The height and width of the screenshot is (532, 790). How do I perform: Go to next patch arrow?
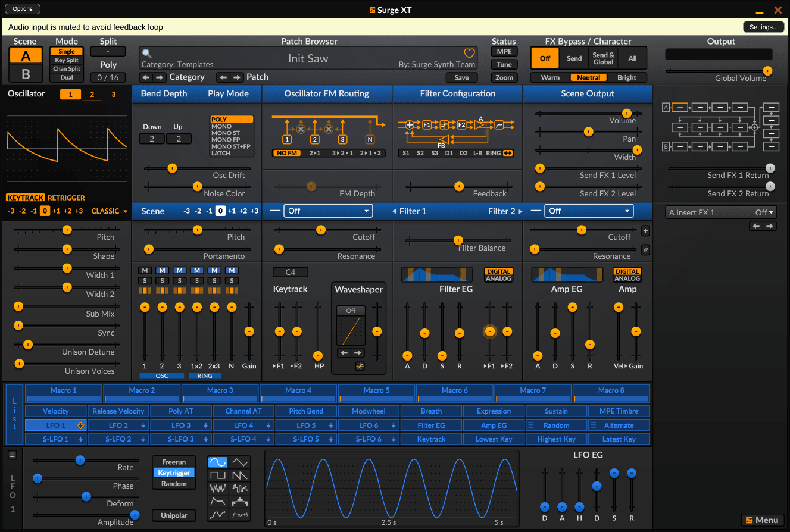(x=237, y=77)
